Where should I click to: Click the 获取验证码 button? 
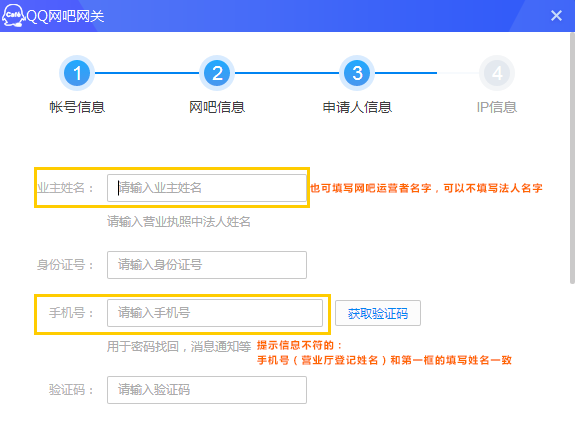[x=378, y=313]
